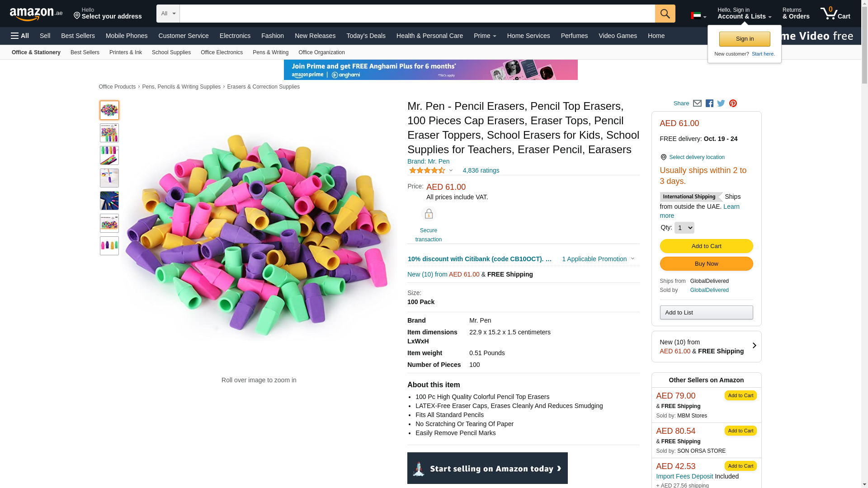Share product on Twitter icon
868x488 pixels.
click(721, 103)
